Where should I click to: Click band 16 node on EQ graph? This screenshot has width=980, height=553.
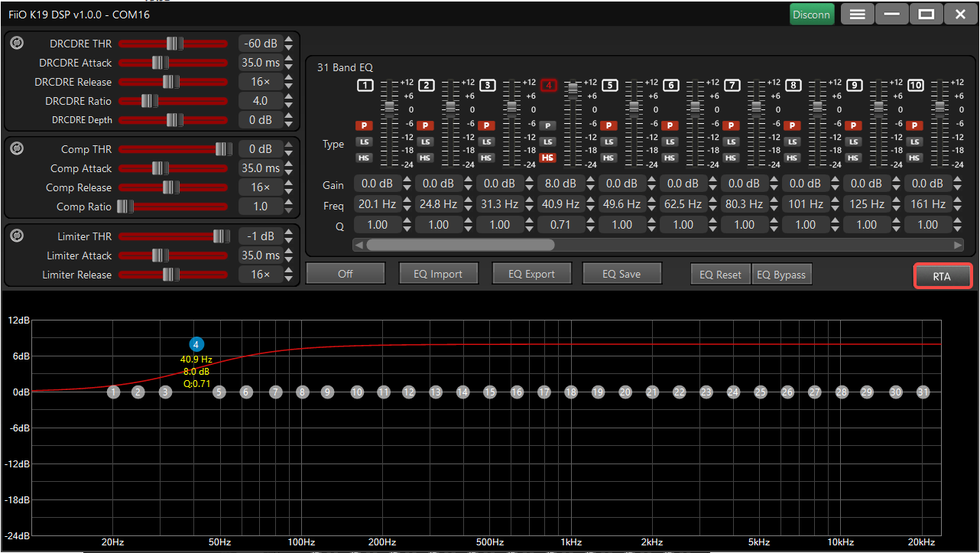click(518, 392)
